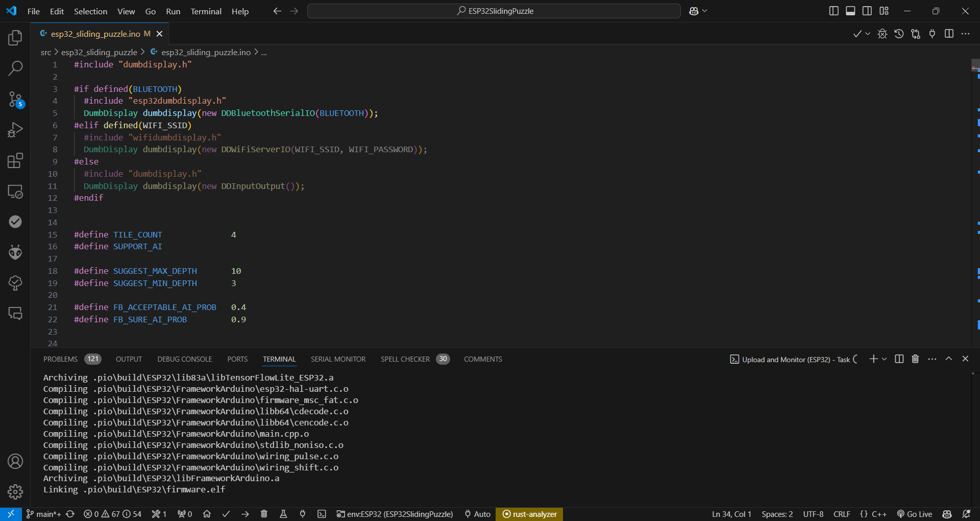Toggle Primary Side Bar layout button
This screenshot has width=980, height=521.
point(834,11)
